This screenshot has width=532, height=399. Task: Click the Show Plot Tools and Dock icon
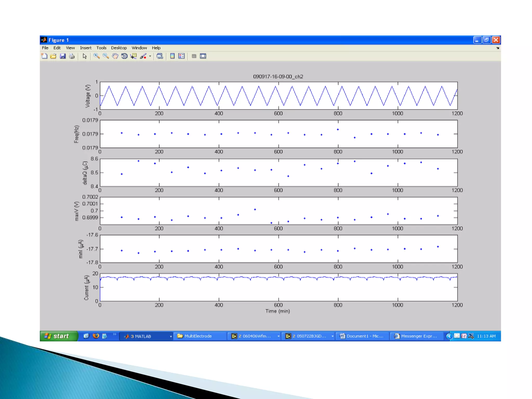pyautogui.click(x=203, y=56)
